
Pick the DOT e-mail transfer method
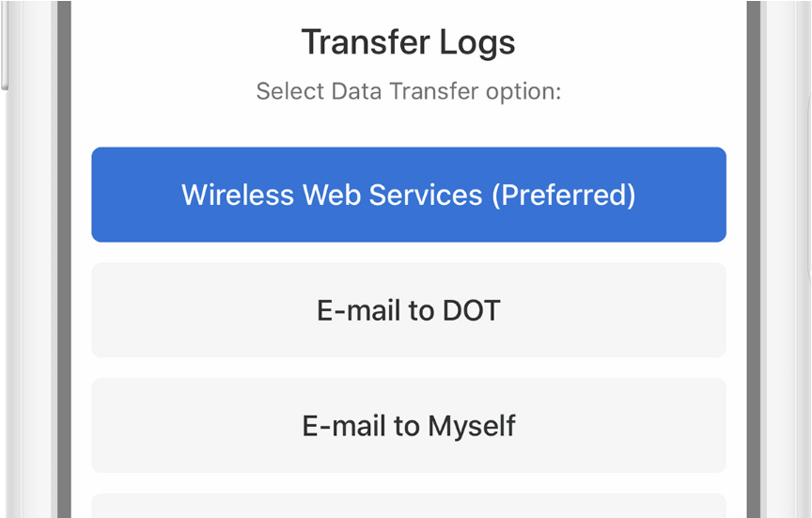408,310
